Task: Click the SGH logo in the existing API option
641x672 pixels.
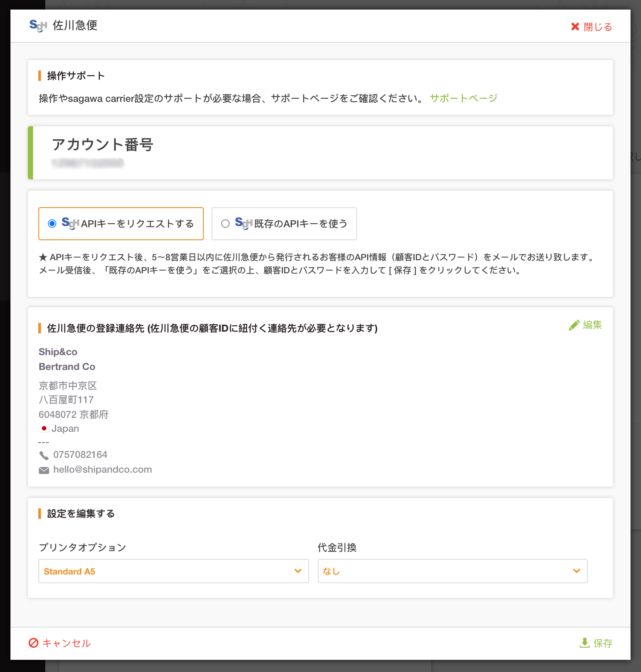Action: [x=244, y=223]
